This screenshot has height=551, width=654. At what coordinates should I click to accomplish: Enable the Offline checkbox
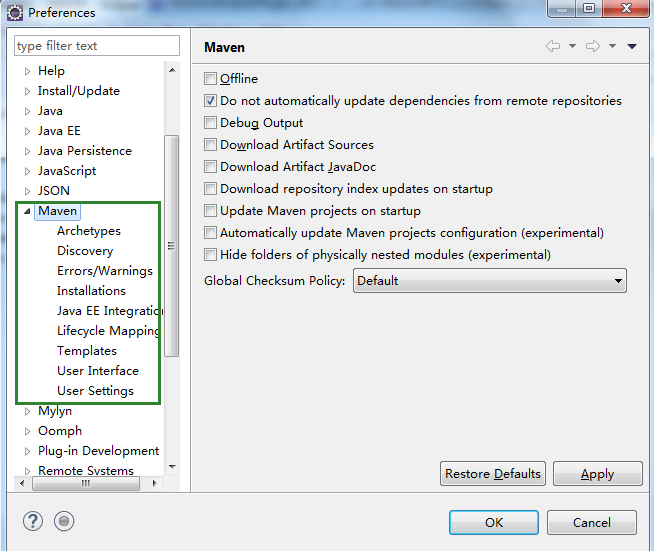click(x=210, y=78)
